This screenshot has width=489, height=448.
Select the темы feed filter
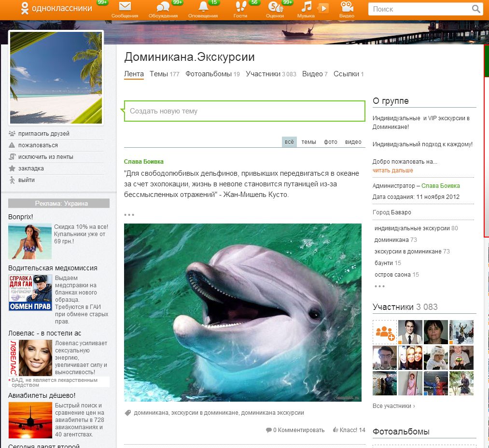click(x=309, y=142)
